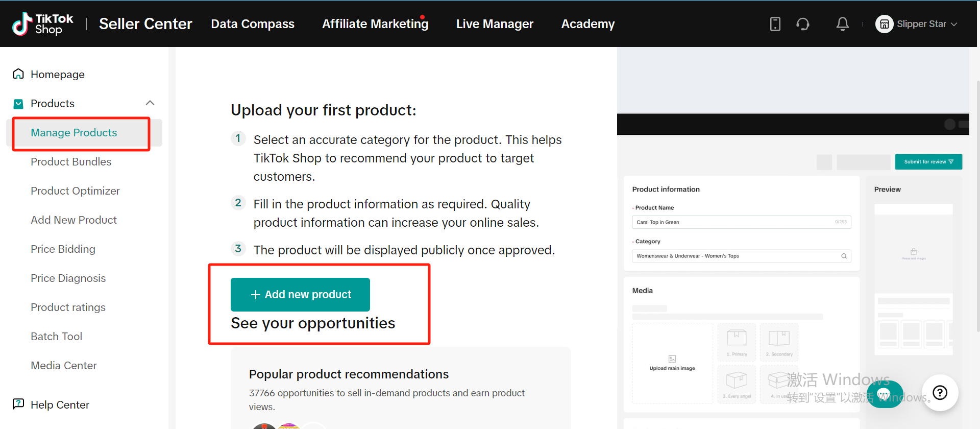The height and width of the screenshot is (429, 980).
Task: Open the customer support headset icon
Action: click(x=803, y=24)
